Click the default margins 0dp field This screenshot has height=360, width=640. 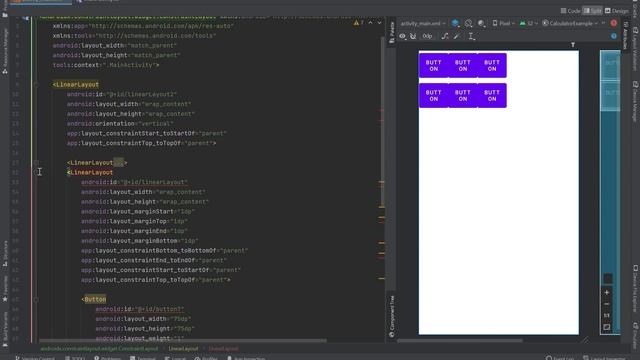point(427,36)
